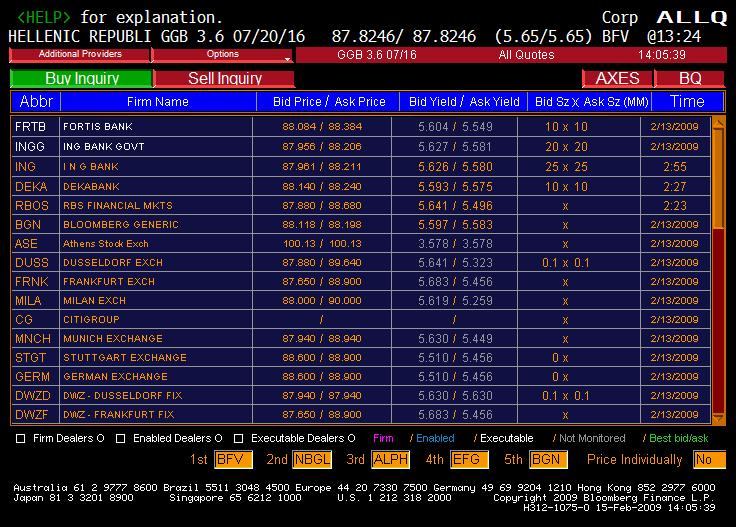Open the AXES view
Screen dimensions: 736x527
pyautogui.click(x=617, y=78)
